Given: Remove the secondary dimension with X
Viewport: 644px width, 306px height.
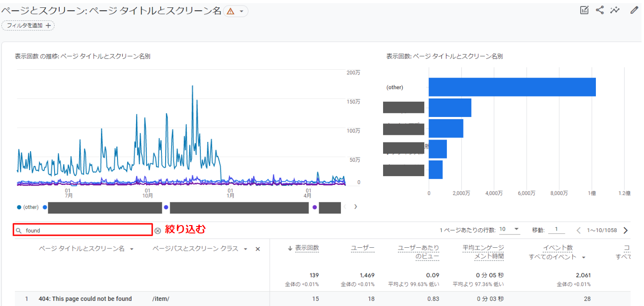Looking at the screenshot, I should click(258, 249).
